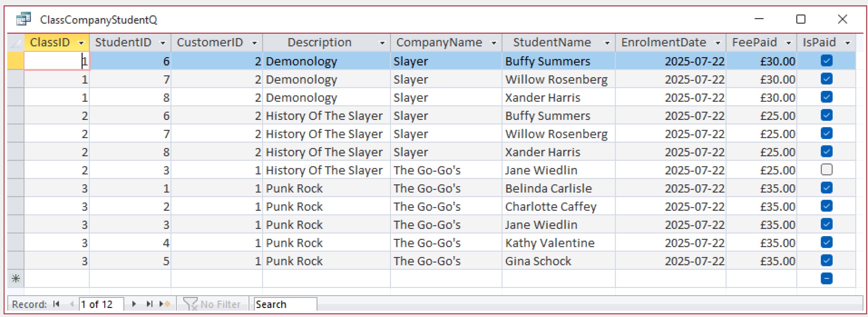Viewport: 868px width, 317px height.
Task: Click the Search box in navigation bar
Action: coord(285,304)
